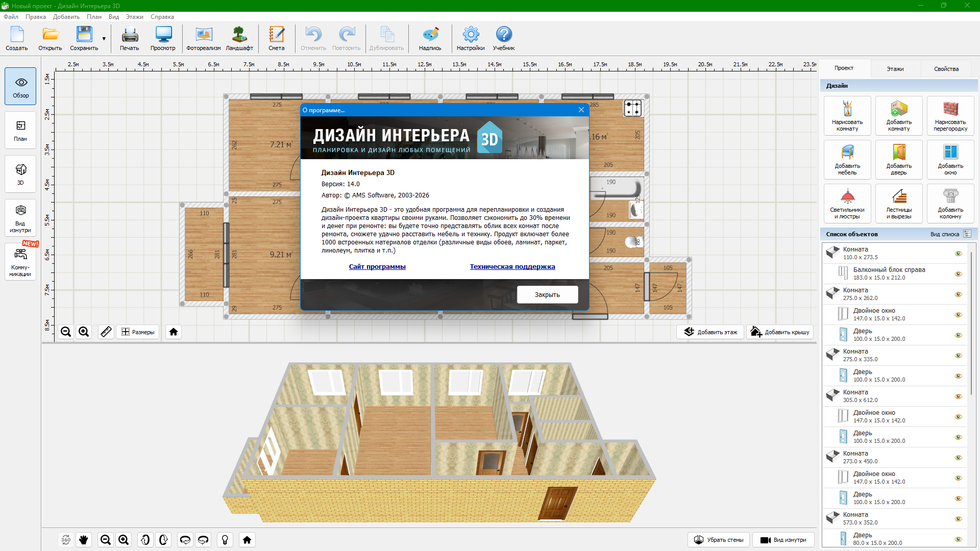Open the Сайт программы link
The height and width of the screenshot is (551, 980).
[377, 267]
